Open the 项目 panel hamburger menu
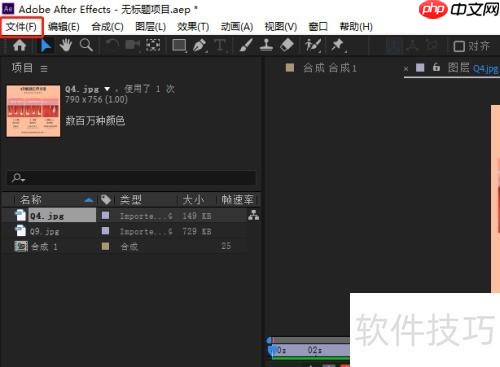Image resolution: width=500 pixels, height=367 pixels. pos(44,69)
